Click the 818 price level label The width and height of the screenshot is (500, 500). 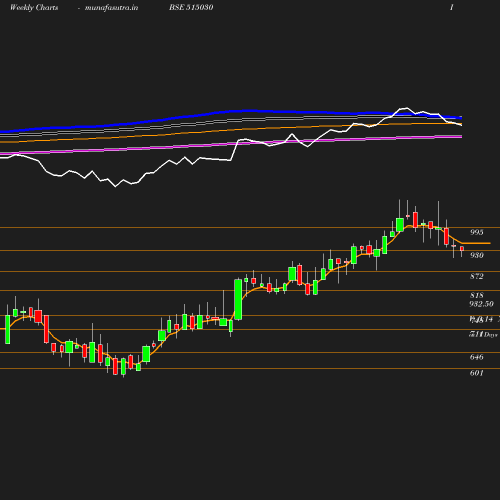[477, 295]
